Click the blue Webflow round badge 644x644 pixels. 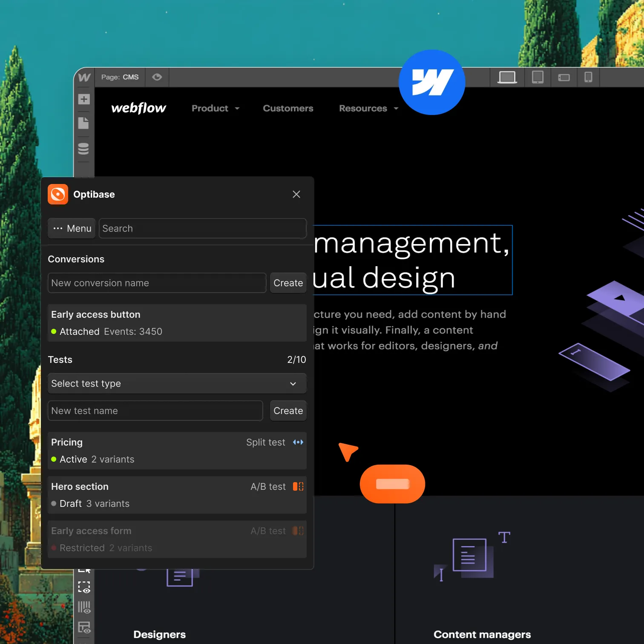[432, 82]
